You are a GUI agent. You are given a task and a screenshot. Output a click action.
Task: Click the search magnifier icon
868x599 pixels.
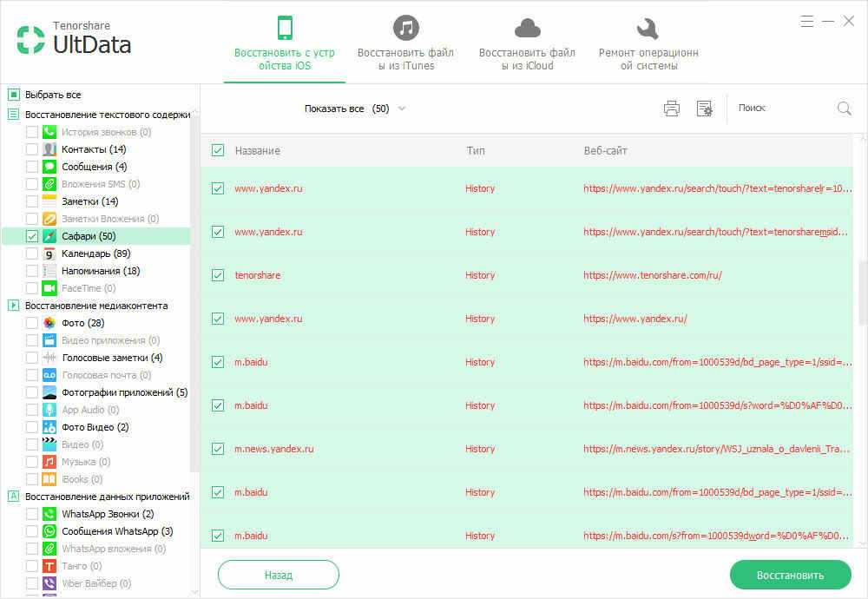pos(844,109)
